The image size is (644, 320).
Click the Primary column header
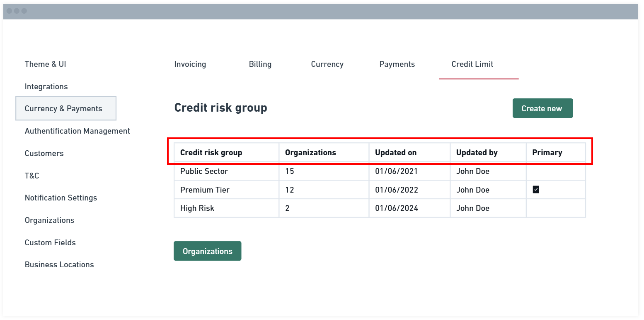click(556, 152)
